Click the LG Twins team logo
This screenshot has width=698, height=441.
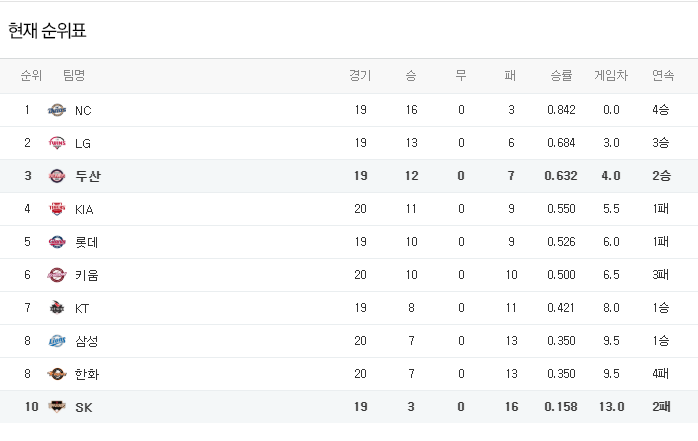click(x=57, y=143)
